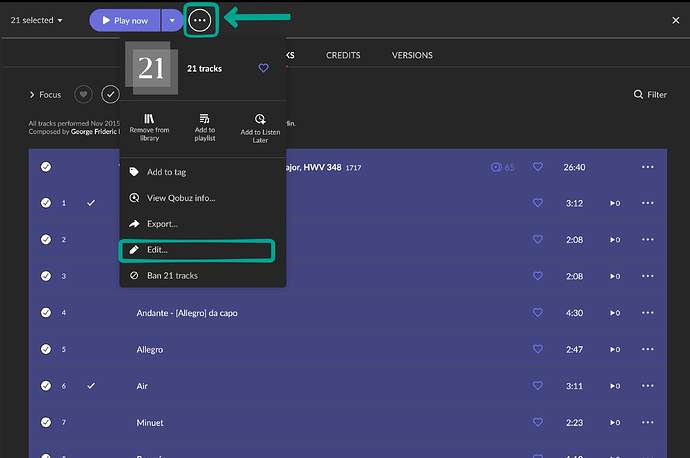
Task: Uncheck the track 7 Minuet checkbox
Action: (46, 423)
